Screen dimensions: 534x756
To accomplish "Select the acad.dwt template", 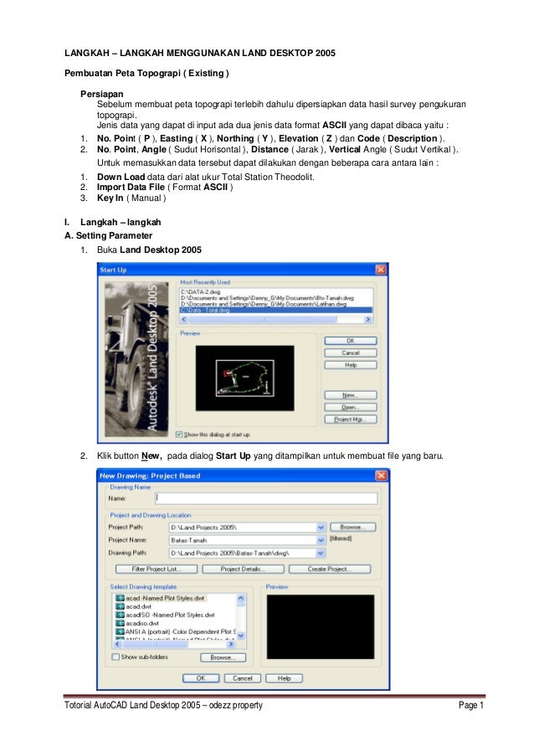I will click(x=134, y=606).
